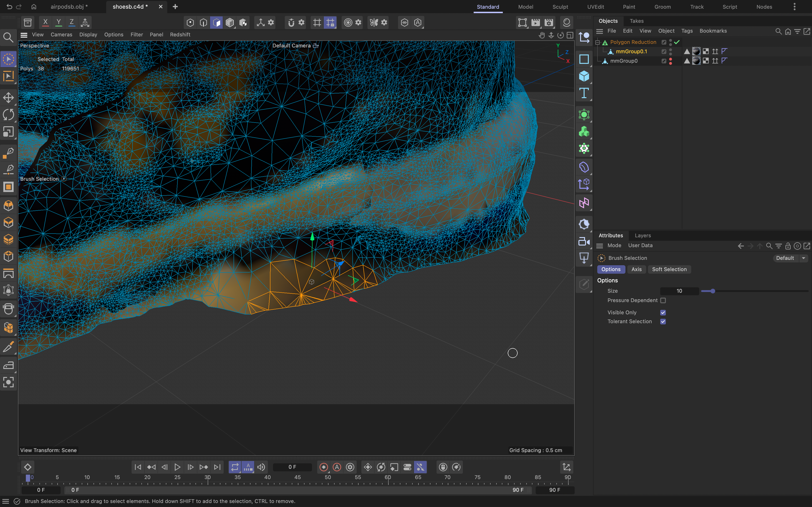Disable the Visible Only checkbox

click(x=663, y=312)
